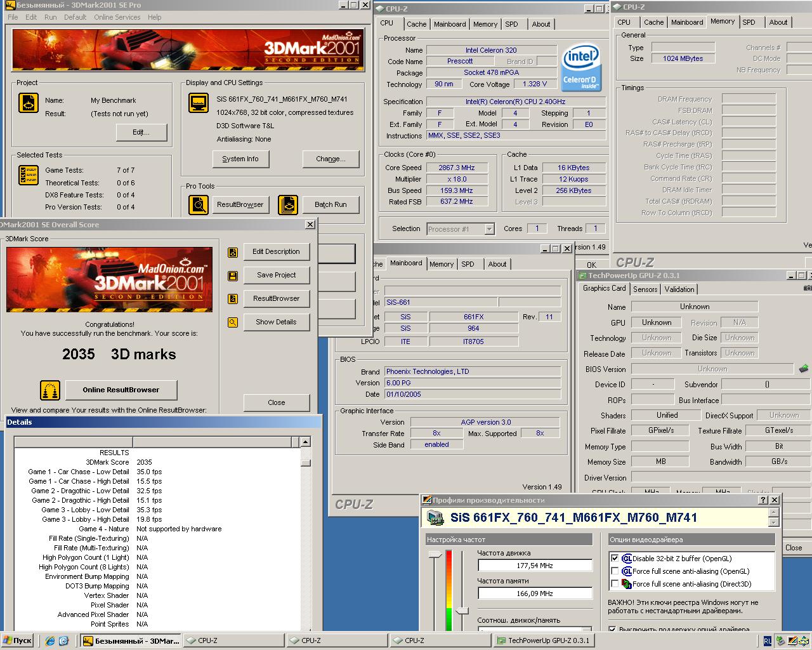Image resolution: width=812 pixels, height=650 pixels.
Task: Enable Force full scene anti-aliasing (Direct3D)
Action: point(615,584)
